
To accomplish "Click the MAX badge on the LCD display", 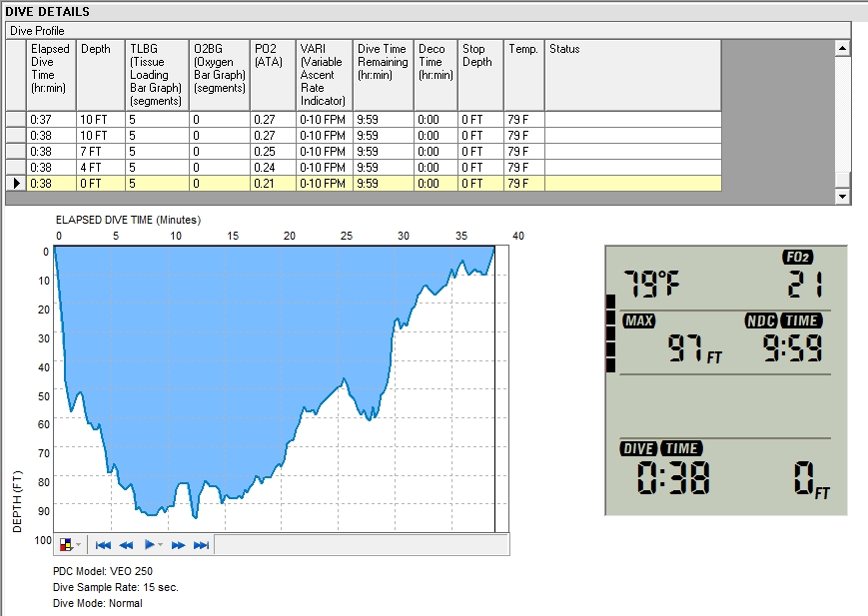I will [x=639, y=320].
